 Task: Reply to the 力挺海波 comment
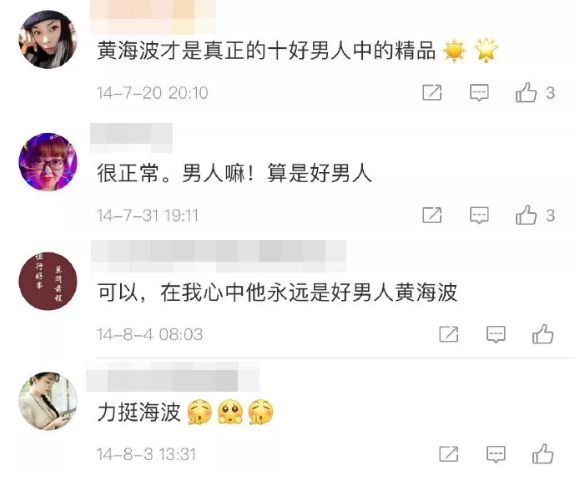[x=496, y=454]
